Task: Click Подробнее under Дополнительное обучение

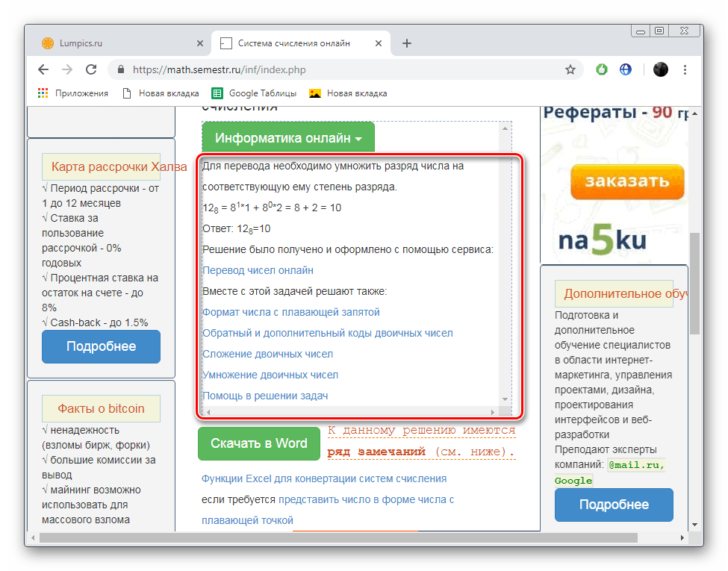Action: (x=614, y=505)
